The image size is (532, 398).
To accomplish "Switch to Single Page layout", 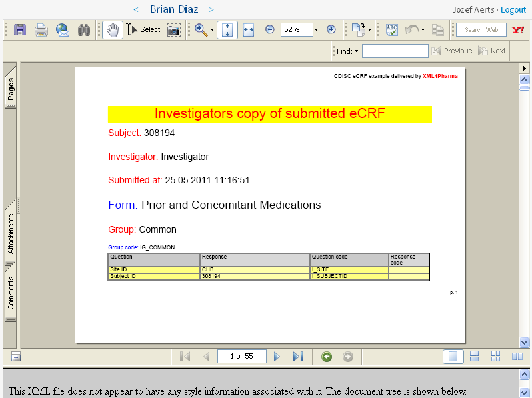I will click(453, 357).
